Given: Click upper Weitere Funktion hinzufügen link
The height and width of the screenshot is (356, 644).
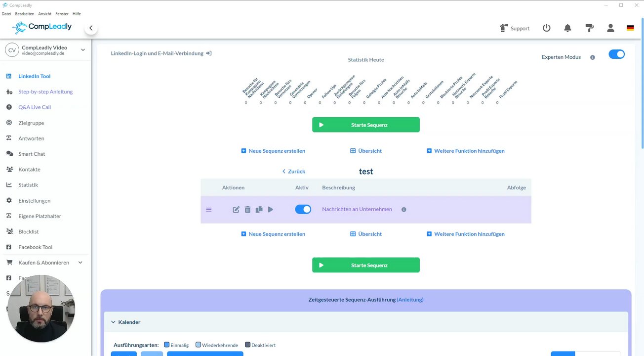Looking at the screenshot, I should [466, 151].
